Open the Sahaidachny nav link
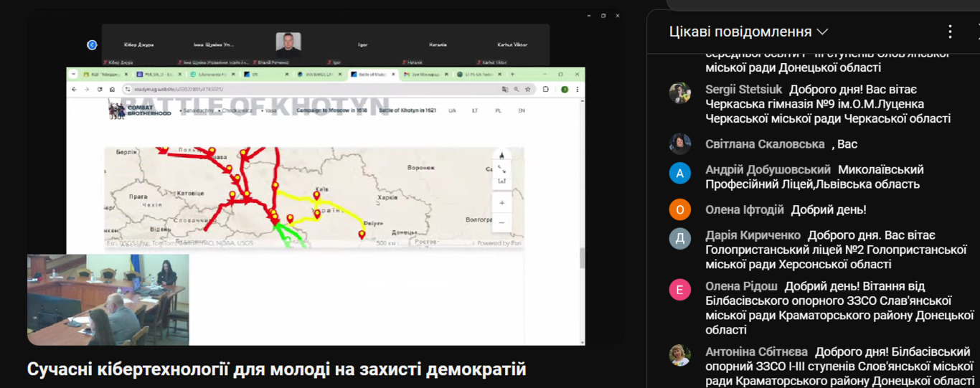 199,111
